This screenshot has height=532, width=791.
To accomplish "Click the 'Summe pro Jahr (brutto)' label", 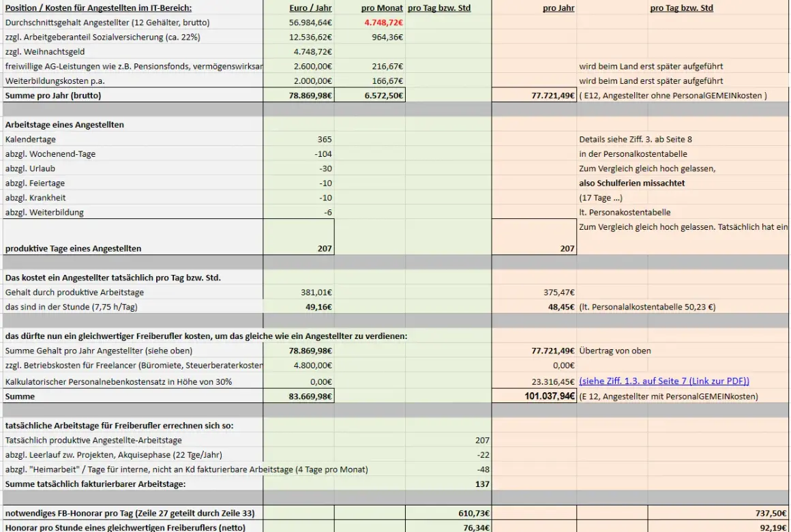I will pyautogui.click(x=53, y=95).
